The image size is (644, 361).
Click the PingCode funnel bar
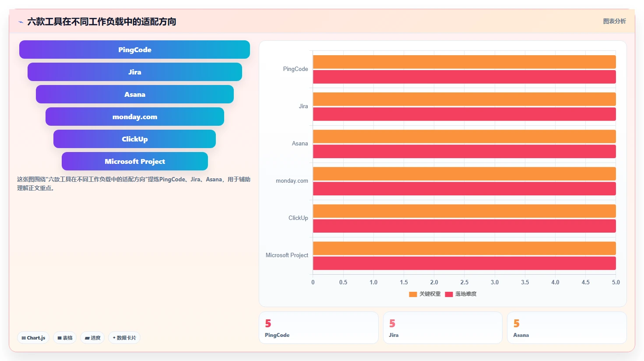pos(134,50)
